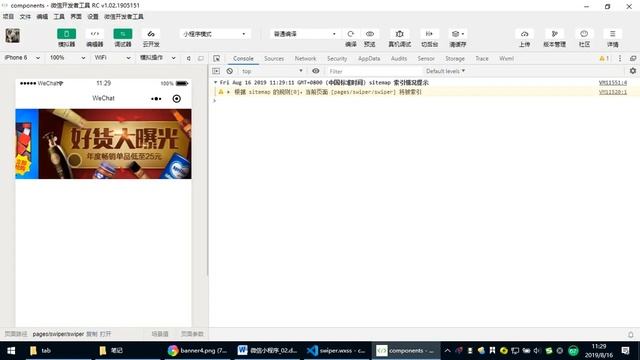Expand the yellow sitemap warning message
Image resolution: width=640 pixels, height=360 pixels.
pyautogui.click(x=229, y=92)
